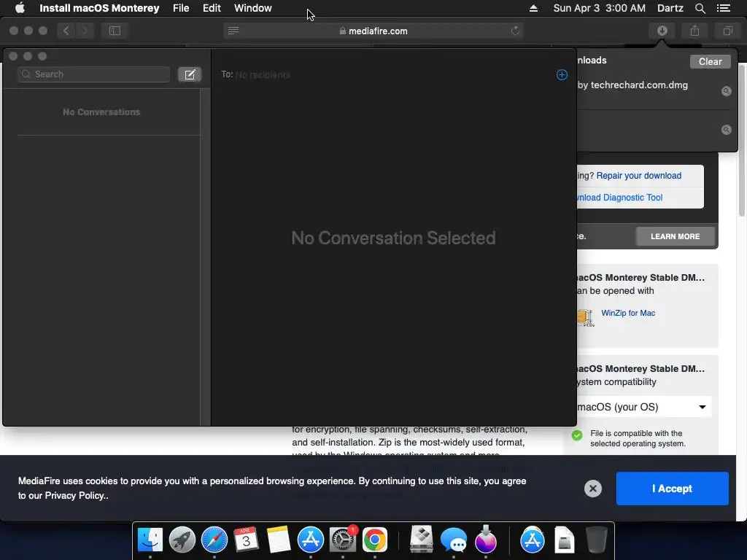Click the LEARN MORE button
This screenshot has height=560, width=747.
[x=675, y=237]
